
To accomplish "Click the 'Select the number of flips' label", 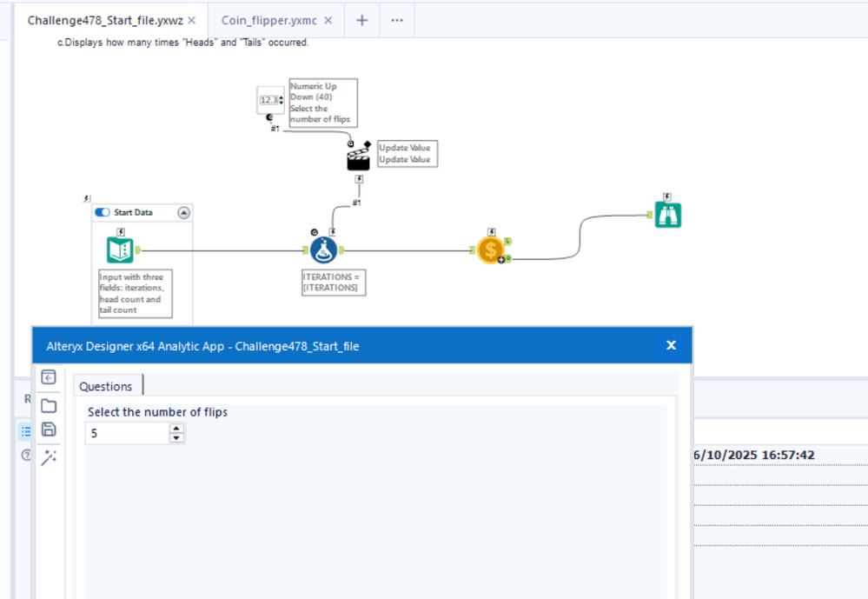I will coord(158,412).
